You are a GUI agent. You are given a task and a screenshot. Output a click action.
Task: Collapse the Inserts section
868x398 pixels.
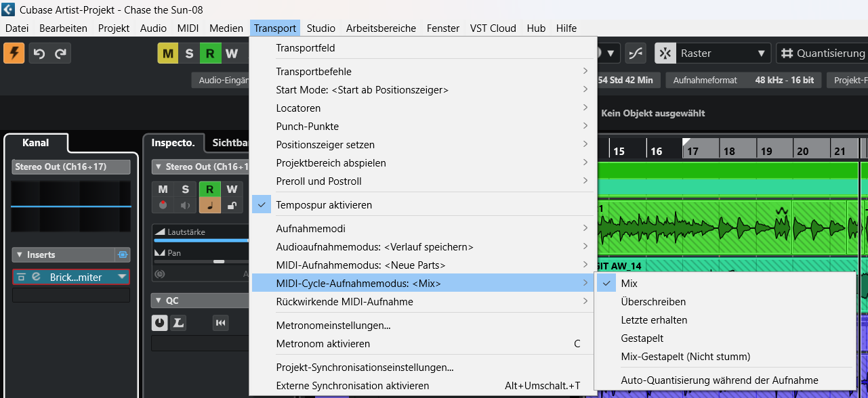tap(19, 255)
